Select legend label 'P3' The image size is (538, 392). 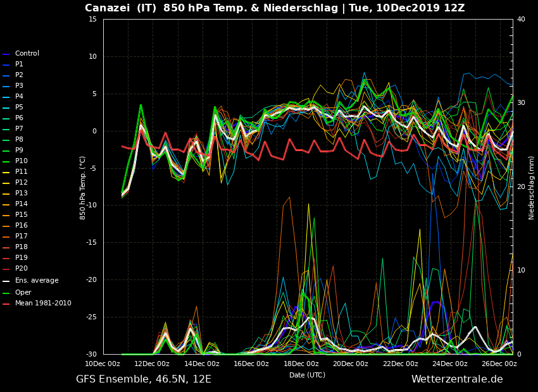click(19, 85)
